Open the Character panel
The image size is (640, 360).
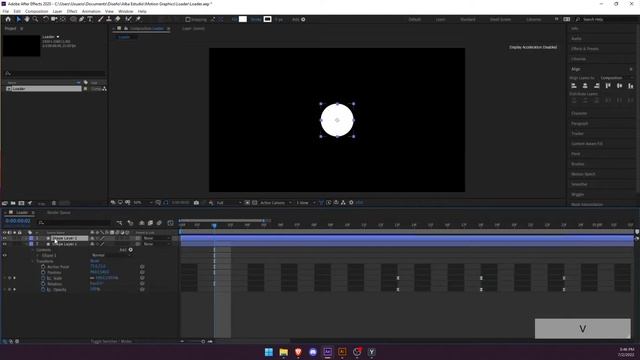pyautogui.click(x=579, y=113)
